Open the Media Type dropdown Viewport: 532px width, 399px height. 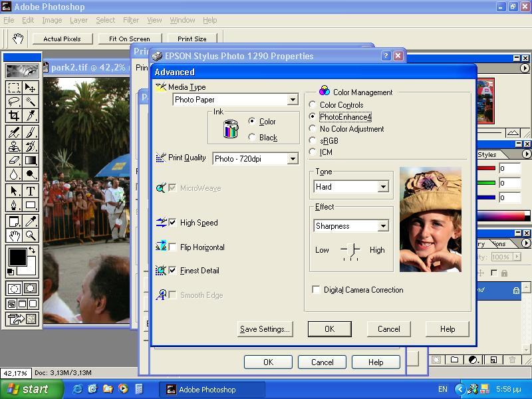pyautogui.click(x=293, y=99)
